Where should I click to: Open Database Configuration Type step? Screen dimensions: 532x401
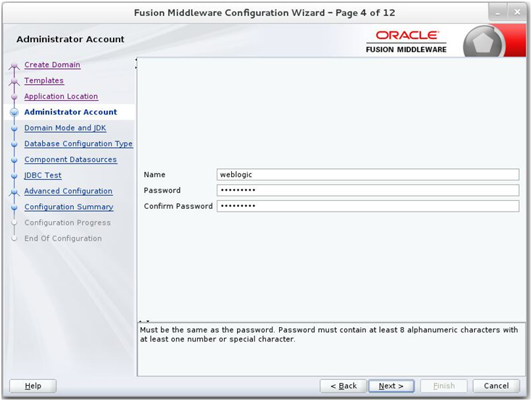click(78, 144)
